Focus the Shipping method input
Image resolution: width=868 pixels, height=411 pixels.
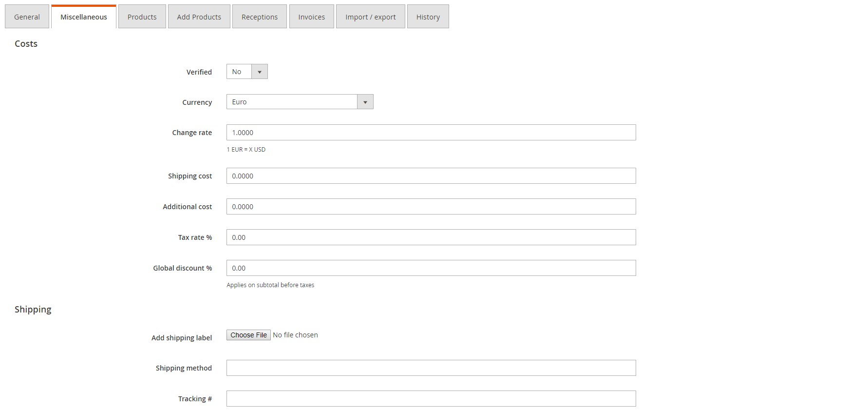(x=431, y=368)
